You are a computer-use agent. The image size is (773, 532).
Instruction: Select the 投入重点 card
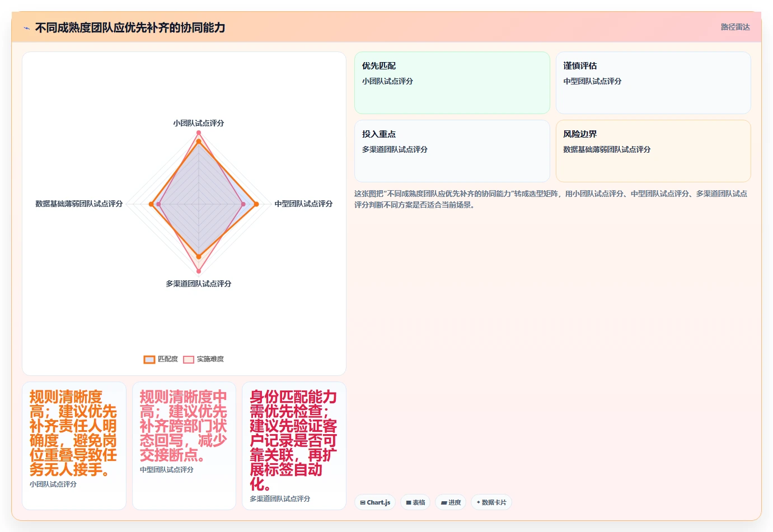click(x=452, y=151)
